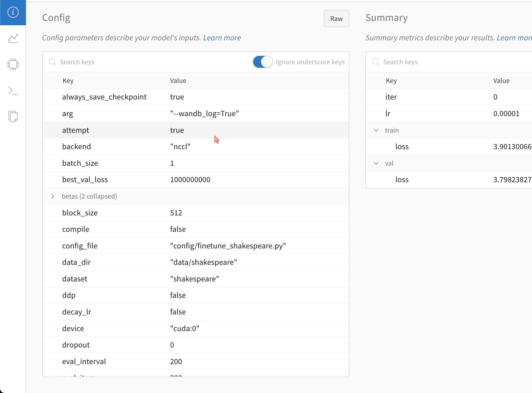
Task: Click the Ignore underscore keys label
Action: [x=310, y=62]
